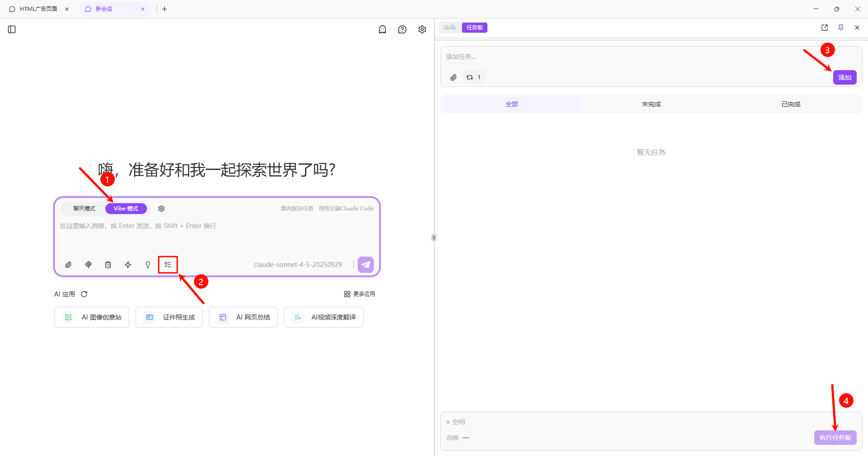Click the repeat count 1 control
This screenshot has width=868, height=467.
[x=474, y=77]
